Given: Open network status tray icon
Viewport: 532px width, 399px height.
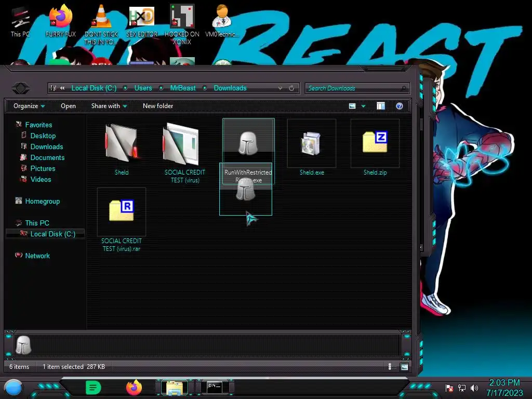Looking at the screenshot, I should point(462,388).
